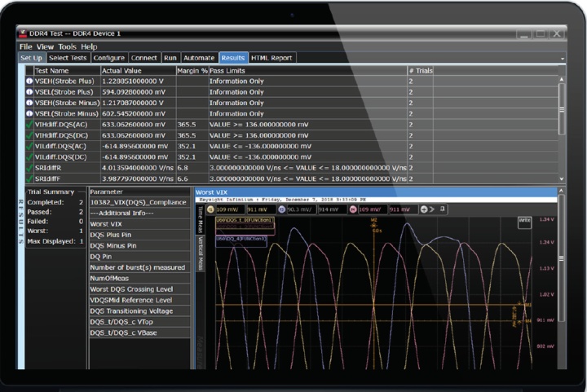The image size is (587, 392).
Task: Click pass checkmark beside VILdiff.DQS(AC)
Action: [x=29, y=146]
